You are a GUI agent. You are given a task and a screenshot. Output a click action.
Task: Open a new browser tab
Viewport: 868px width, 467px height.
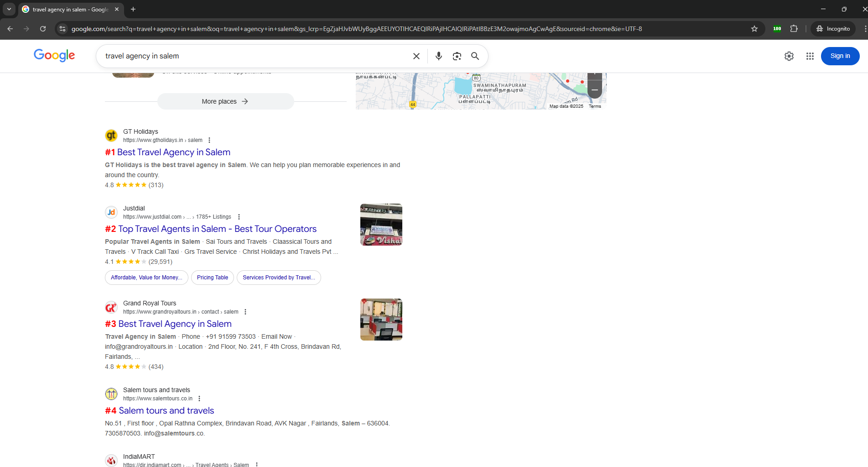[x=133, y=9]
